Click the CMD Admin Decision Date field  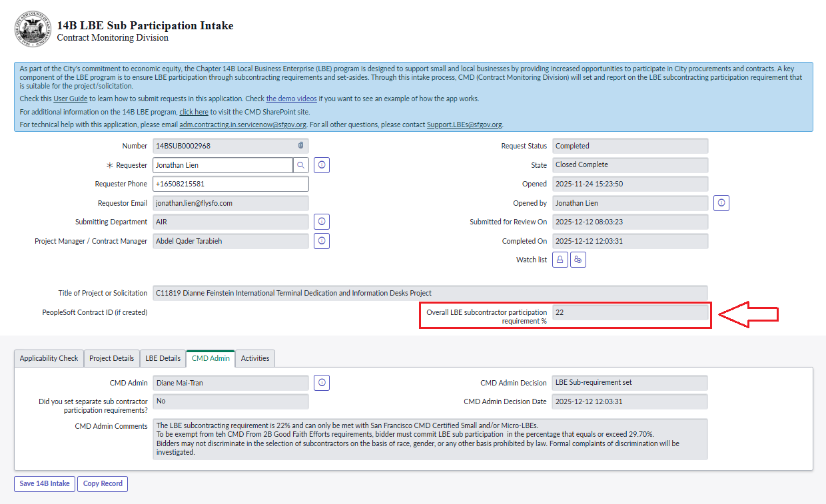pos(630,401)
